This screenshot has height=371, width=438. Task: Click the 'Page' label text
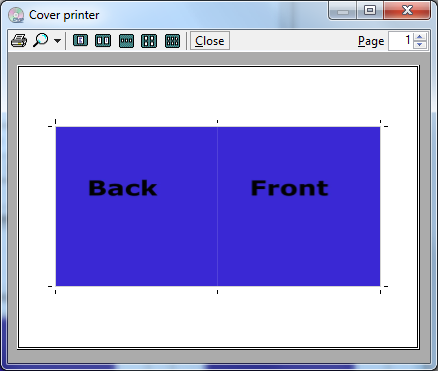point(371,41)
